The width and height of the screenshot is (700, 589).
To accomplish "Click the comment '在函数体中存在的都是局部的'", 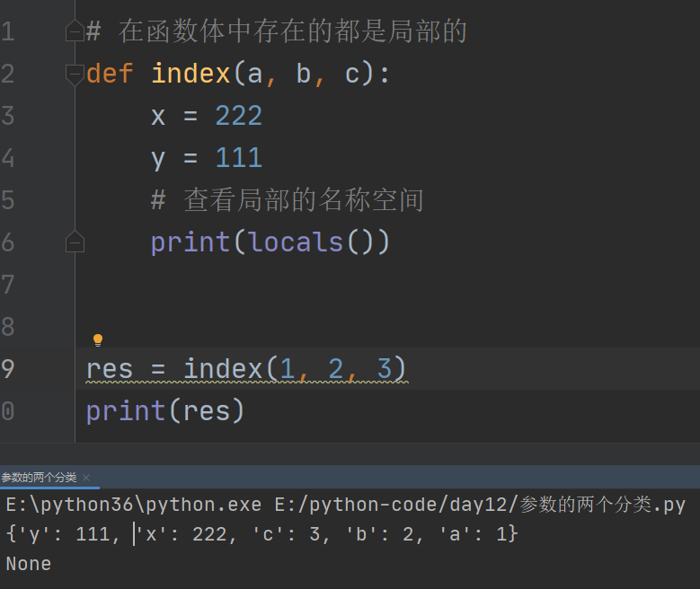I will click(x=293, y=31).
